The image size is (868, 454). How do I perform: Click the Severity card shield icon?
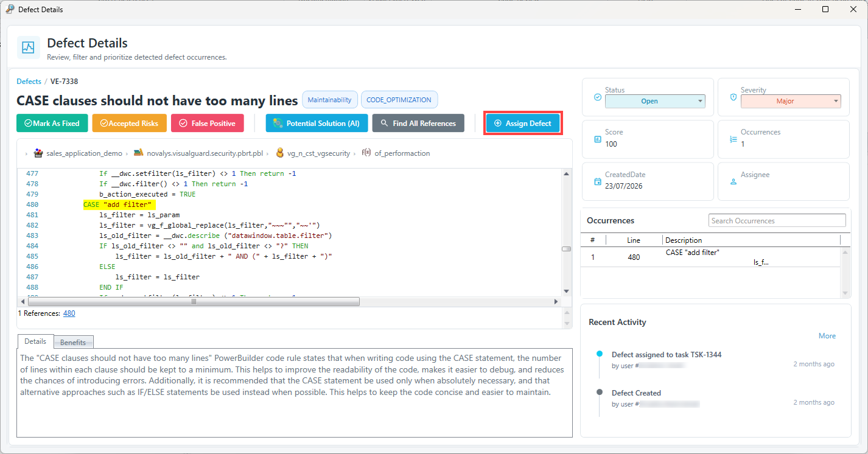733,97
